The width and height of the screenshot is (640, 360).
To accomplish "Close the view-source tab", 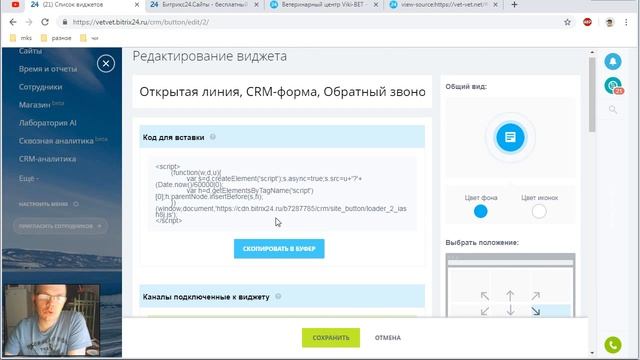I will coord(496,4).
